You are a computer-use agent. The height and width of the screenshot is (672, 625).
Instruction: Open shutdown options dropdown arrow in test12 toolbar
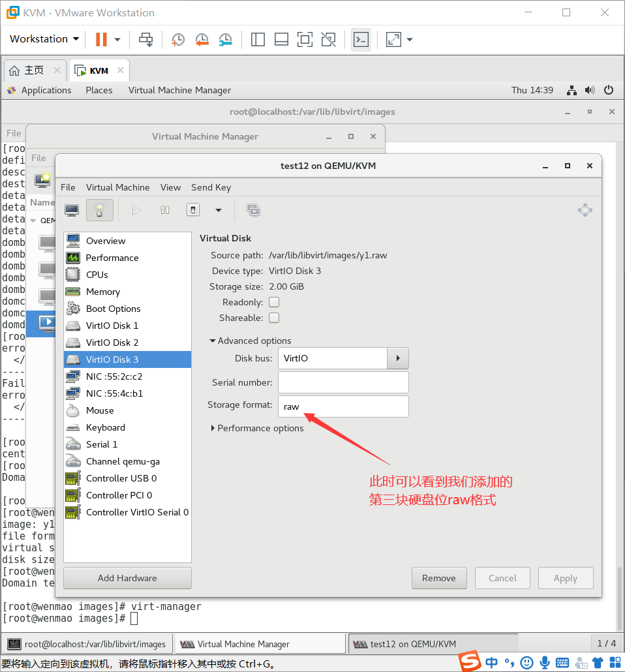219,210
